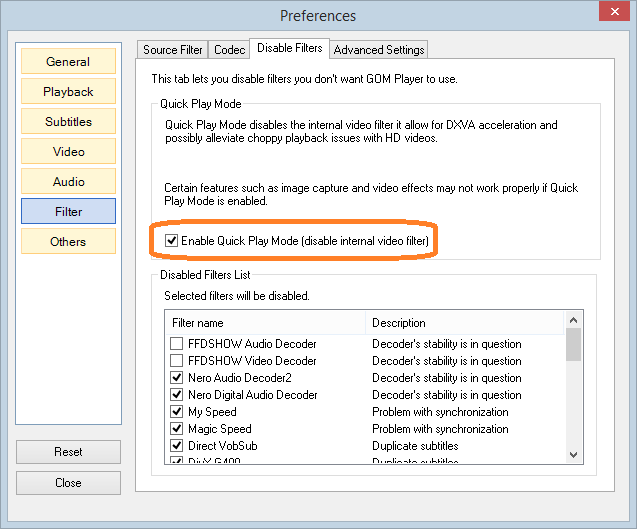Sort by the Filter name column header
The width and height of the screenshot is (637, 529).
click(x=265, y=323)
